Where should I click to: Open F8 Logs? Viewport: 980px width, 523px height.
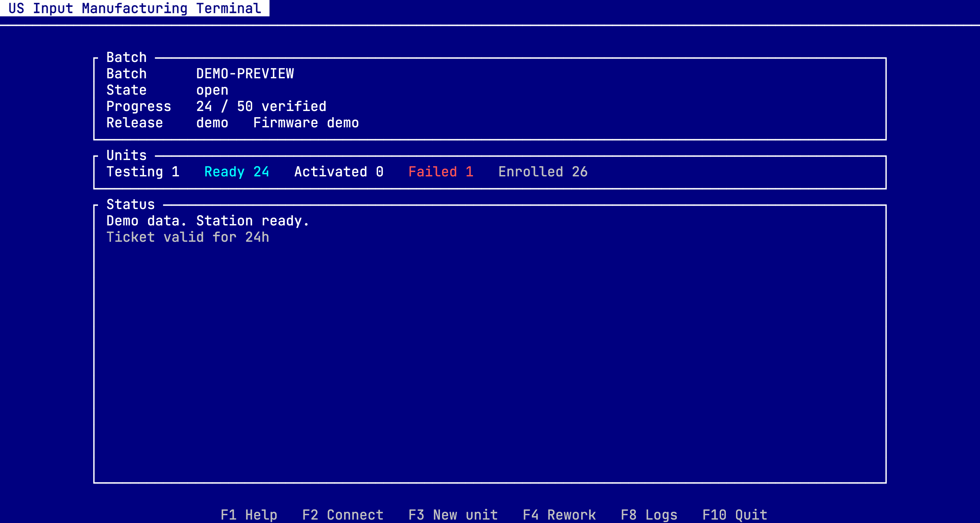(649, 514)
